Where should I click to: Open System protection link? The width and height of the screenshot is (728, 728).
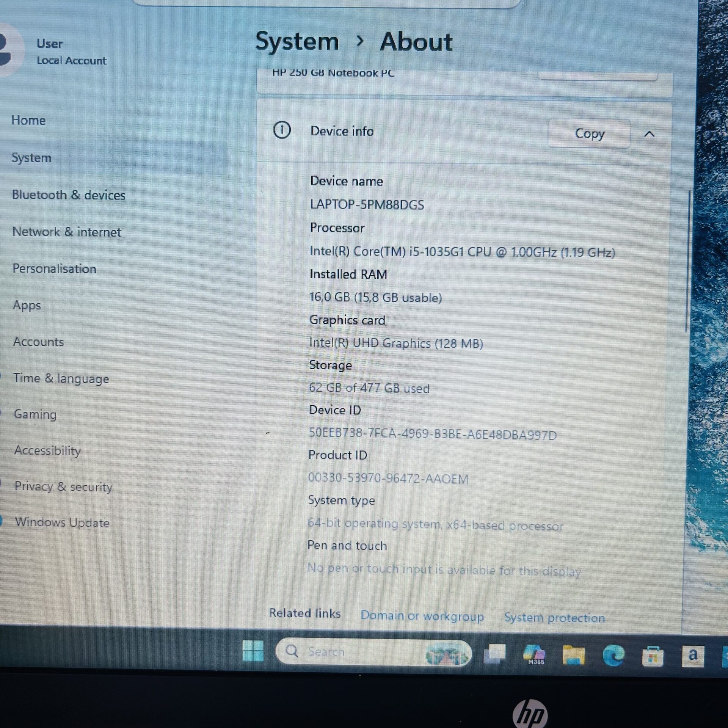554,618
